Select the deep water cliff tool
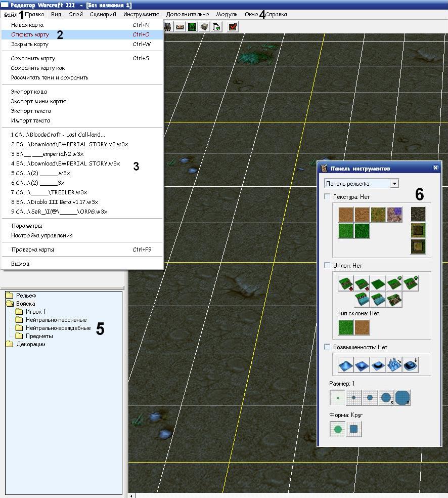448x498 pixels. [362, 300]
